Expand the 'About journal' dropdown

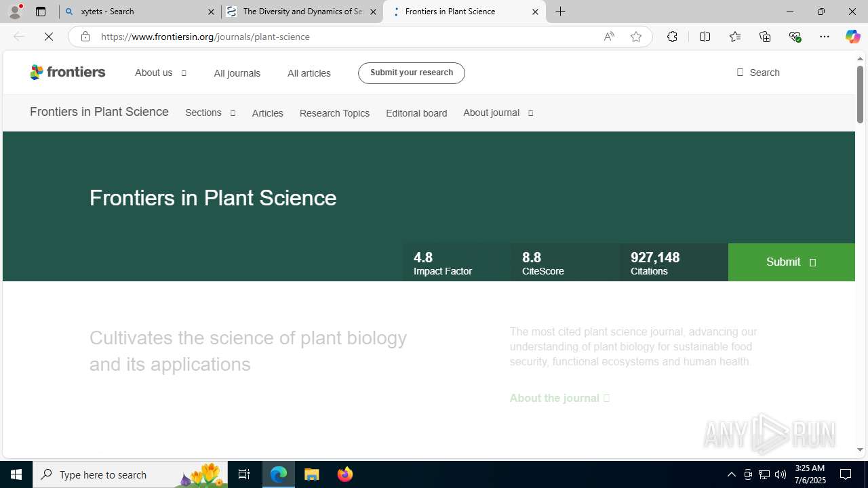point(498,113)
